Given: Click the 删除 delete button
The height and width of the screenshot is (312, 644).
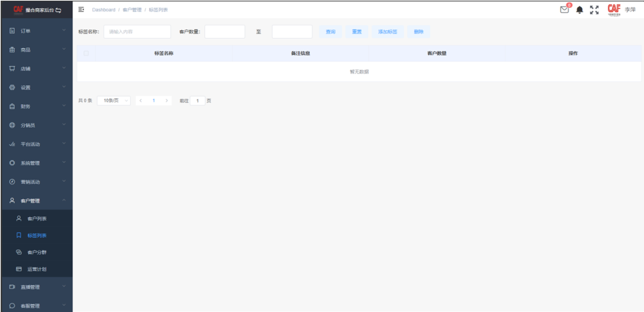Looking at the screenshot, I should coord(419,31).
